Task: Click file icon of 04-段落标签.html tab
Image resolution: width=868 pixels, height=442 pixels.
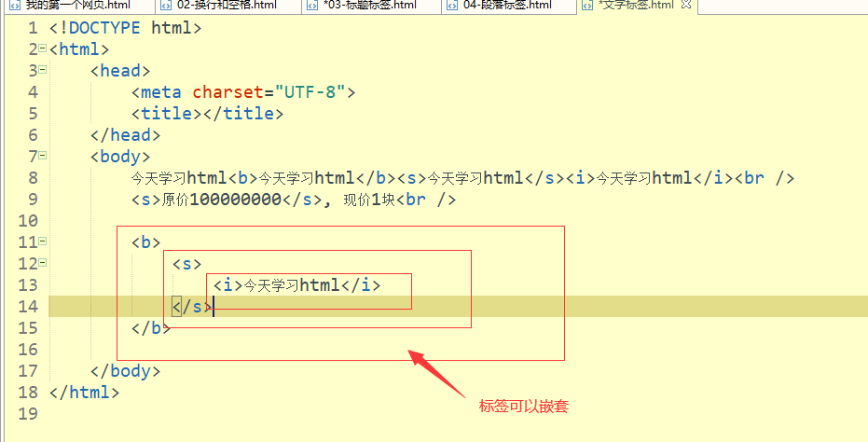Action: 452,6
